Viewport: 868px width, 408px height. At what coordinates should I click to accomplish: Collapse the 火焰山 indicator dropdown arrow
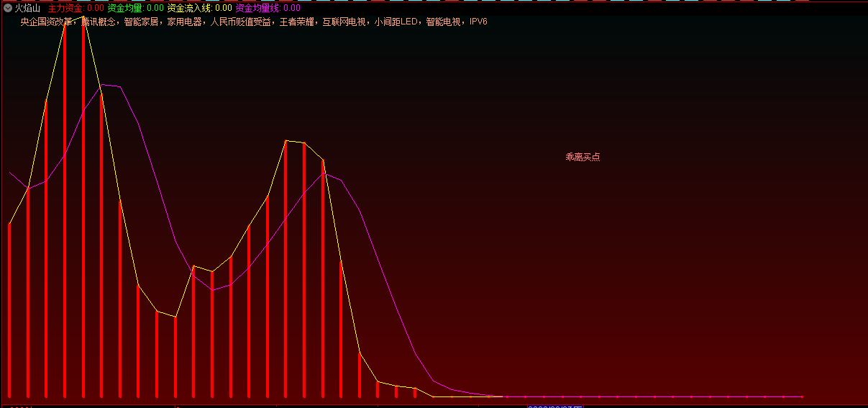coord(8,8)
